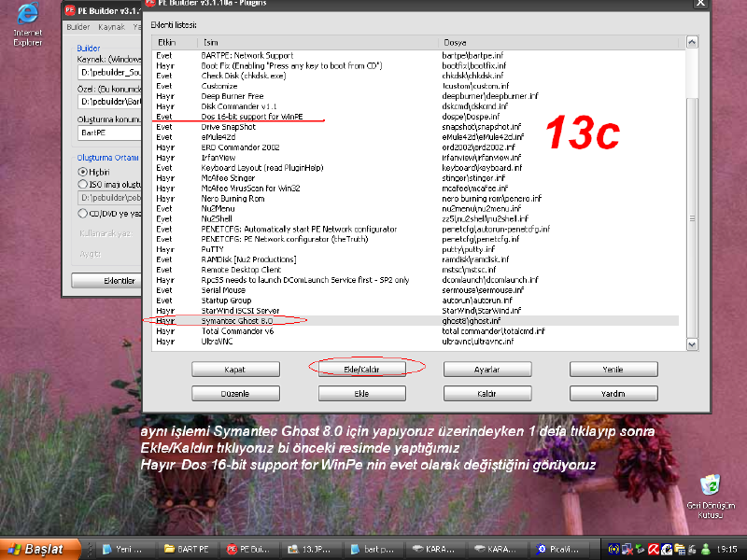Viewport: 747px width, 560px height.
Task: Select the 'Keyboard Layout (read PluginHelp)' row
Action: pos(416,168)
